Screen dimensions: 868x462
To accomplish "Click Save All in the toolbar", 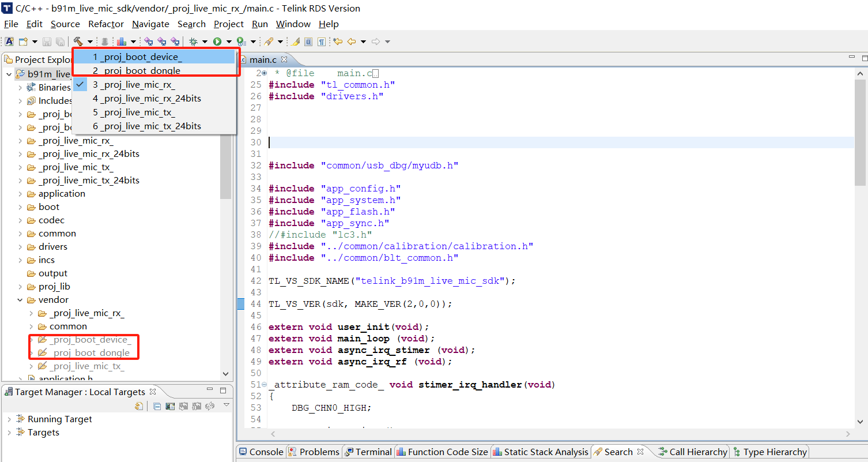I will [59, 41].
